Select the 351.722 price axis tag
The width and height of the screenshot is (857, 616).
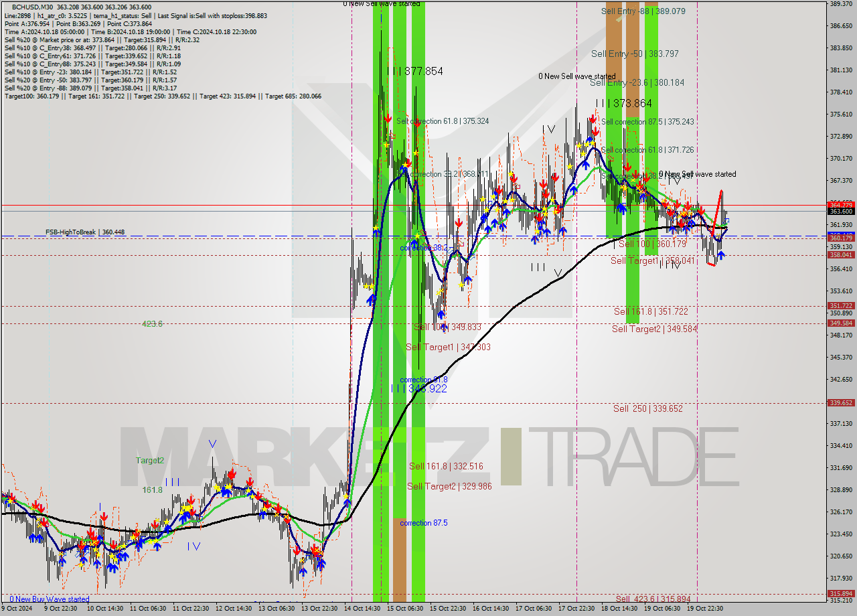841,305
